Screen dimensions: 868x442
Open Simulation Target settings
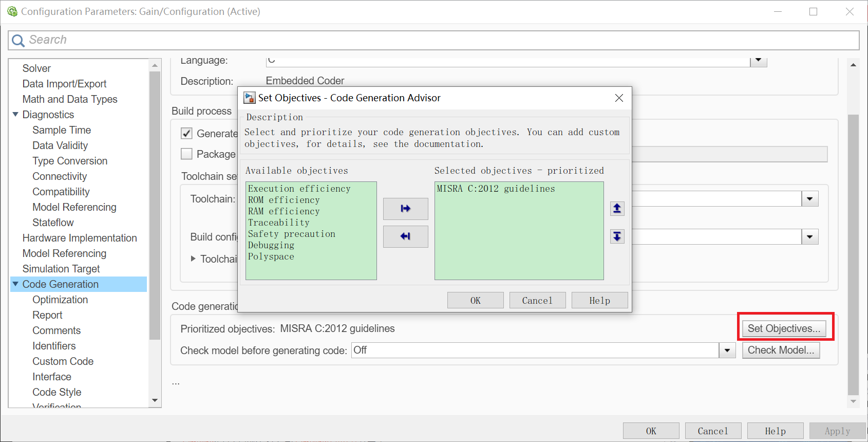pyautogui.click(x=61, y=269)
